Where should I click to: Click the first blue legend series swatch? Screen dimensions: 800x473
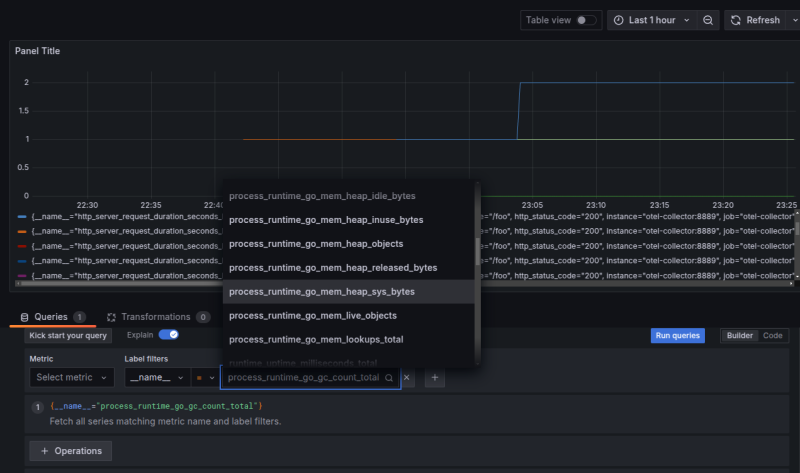tap(22, 215)
